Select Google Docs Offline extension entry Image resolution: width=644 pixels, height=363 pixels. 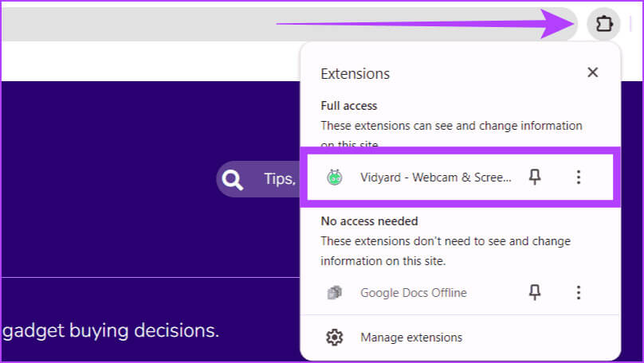(x=413, y=292)
